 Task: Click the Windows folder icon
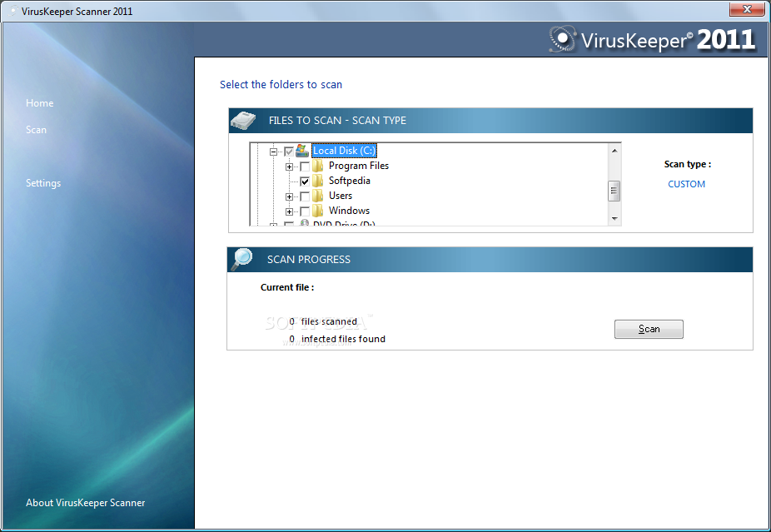point(318,211)
